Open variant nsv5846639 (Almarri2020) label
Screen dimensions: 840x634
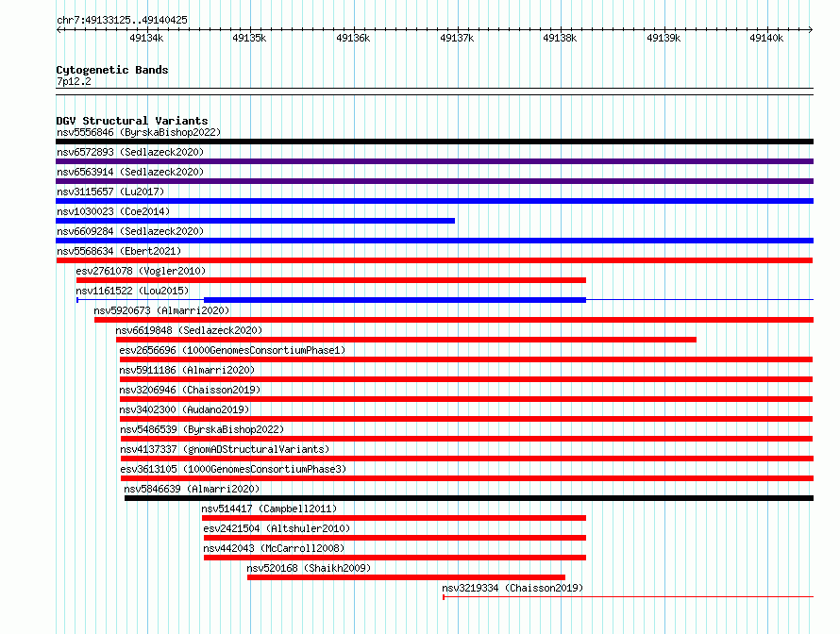click(192, 489)
